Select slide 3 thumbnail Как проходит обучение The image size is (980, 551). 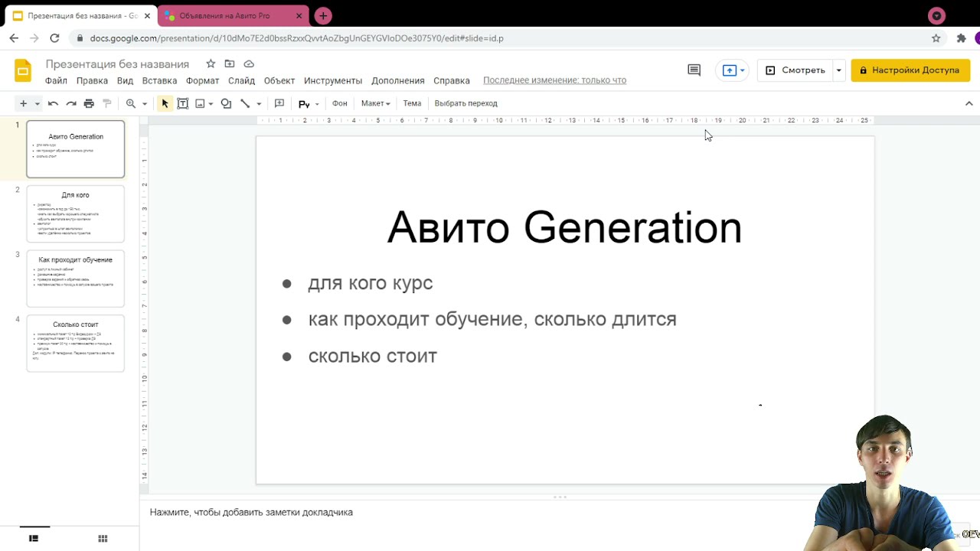(x=75, y=279)
